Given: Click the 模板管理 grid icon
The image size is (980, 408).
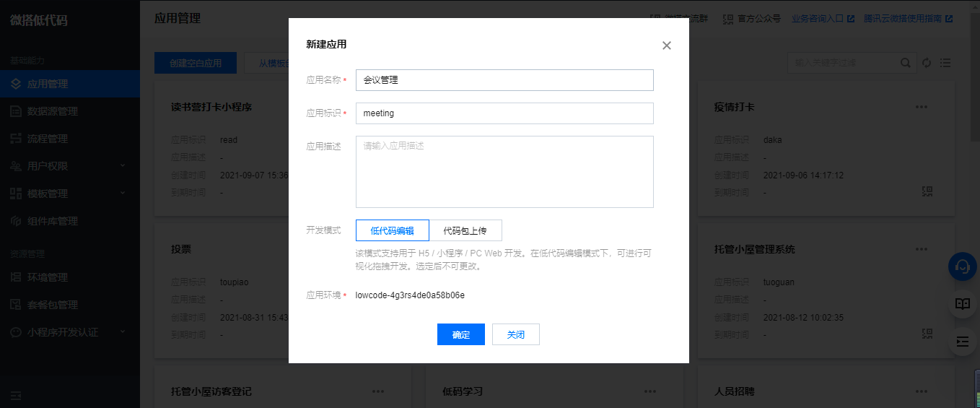Looking at the screenshot, I should [16, 194].
